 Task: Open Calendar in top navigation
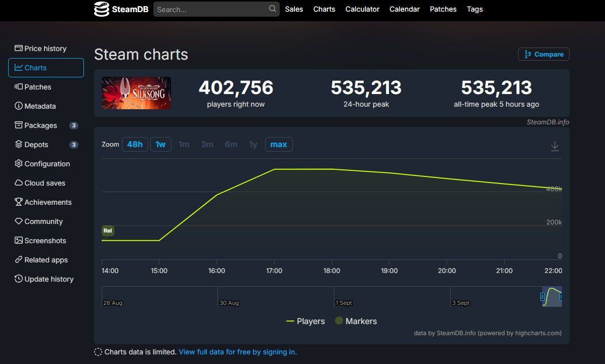(x=404, y=9)
